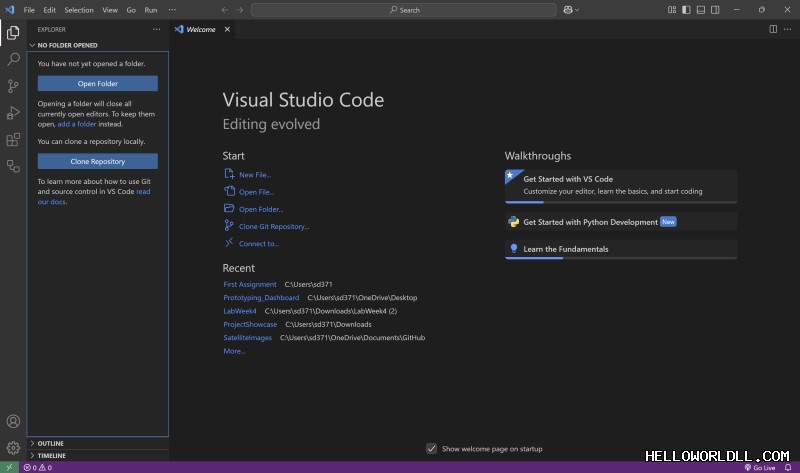Expand the Timeline section
The image size is (800, 473).
[x=97, y=455]
